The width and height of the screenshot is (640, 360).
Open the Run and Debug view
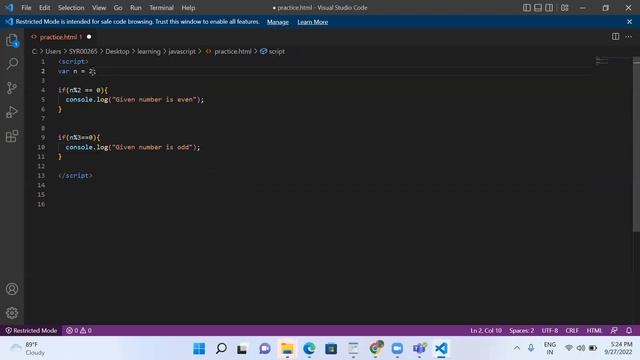pyautogui.click(x=12, y=112)
